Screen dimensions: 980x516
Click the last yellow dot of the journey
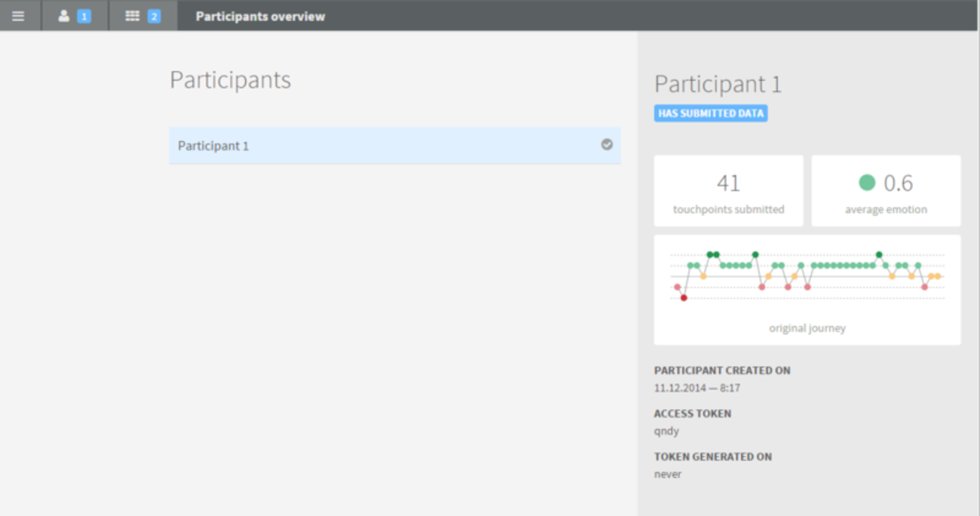click(x=938, y=277)
